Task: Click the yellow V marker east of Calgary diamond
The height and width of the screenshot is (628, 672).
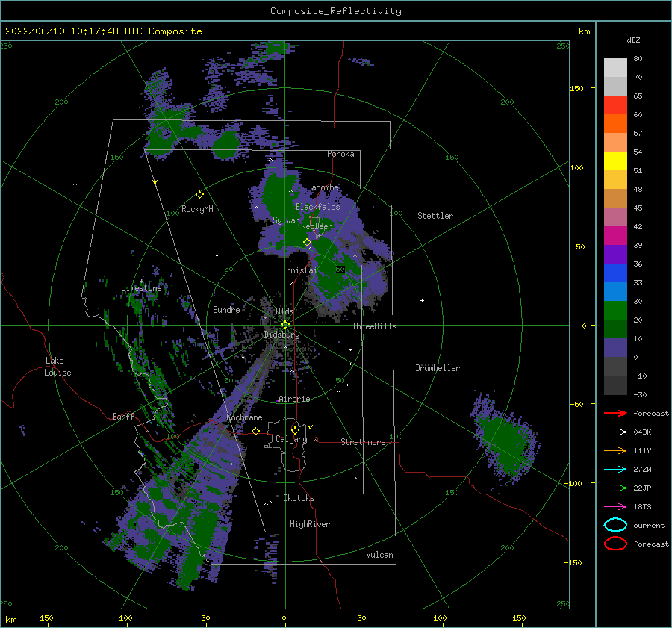Action: [310, 427]
